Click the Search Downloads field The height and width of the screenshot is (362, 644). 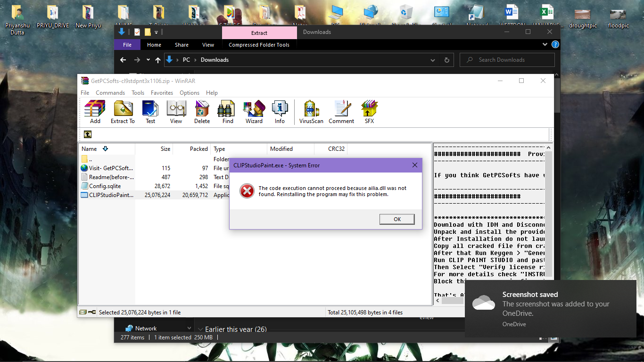point(507,60)
